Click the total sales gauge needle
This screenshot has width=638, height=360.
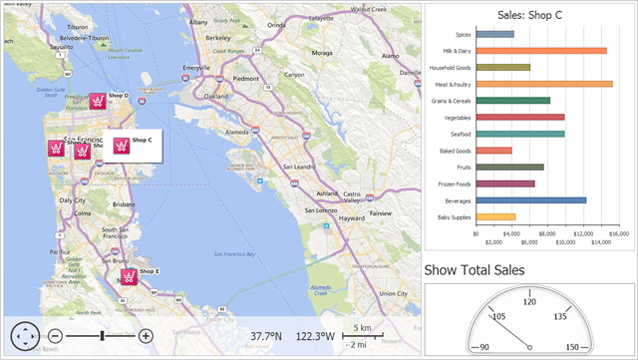tap(509, 331)
